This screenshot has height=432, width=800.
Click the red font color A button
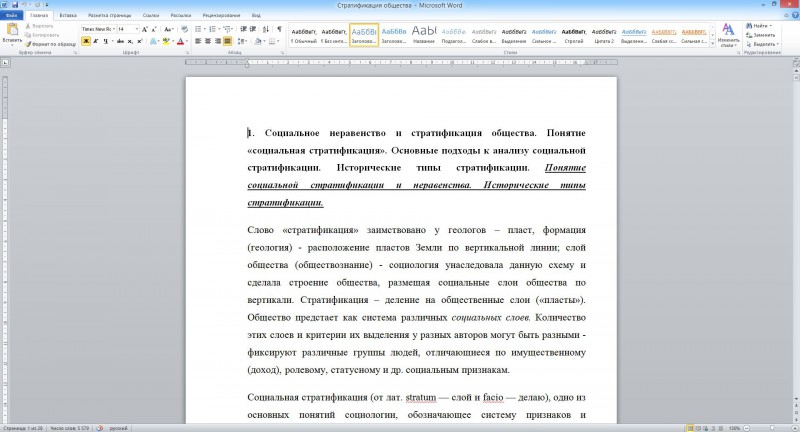pos(180,41)
